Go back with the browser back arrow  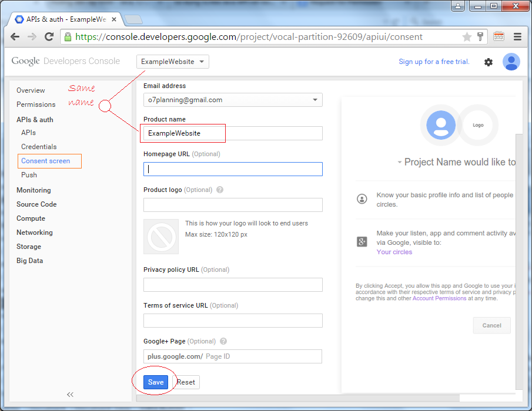[x=15, y=36]
